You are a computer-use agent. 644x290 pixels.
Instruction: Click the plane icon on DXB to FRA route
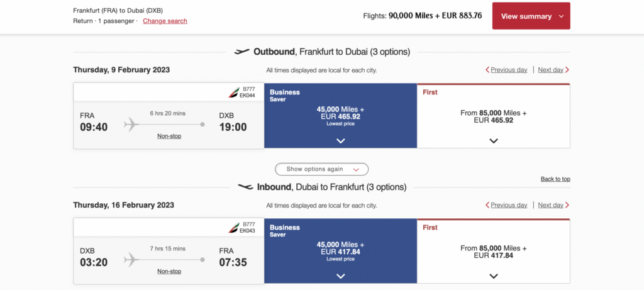[131, 259]
